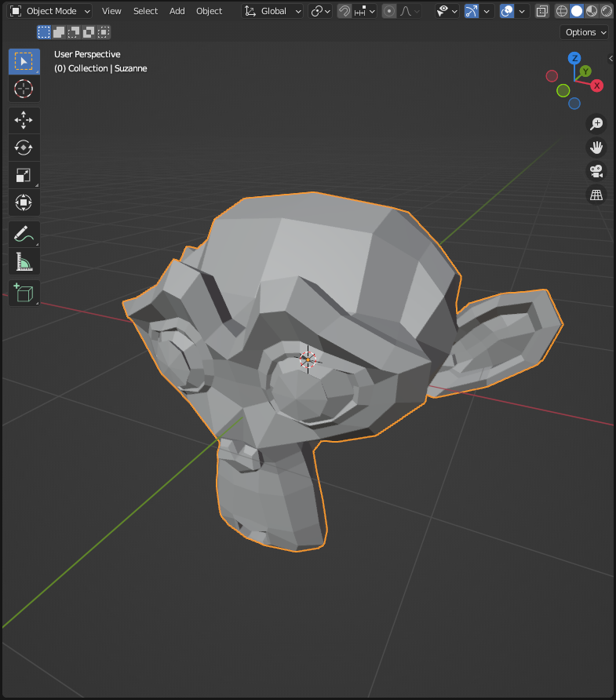
Task: Open the pivot point dropdown
Action: (320, 11)
